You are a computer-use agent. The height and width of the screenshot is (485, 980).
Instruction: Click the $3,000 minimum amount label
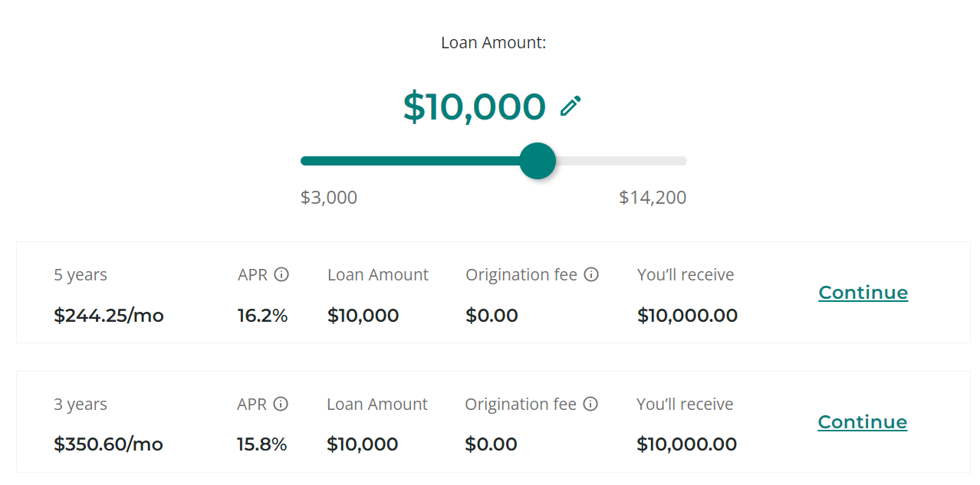(x=329, y=198)
